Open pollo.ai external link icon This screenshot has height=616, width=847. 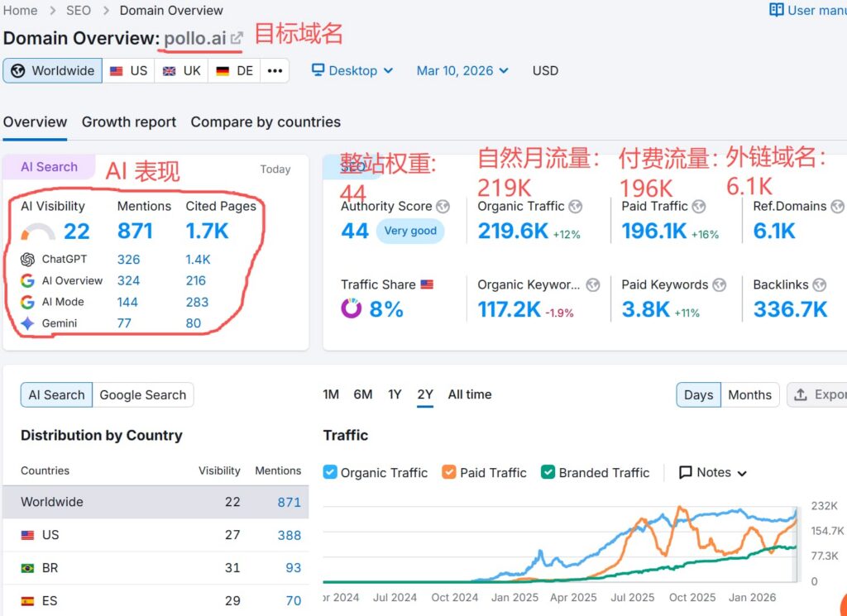pyautogui.click(x=237, y=38)
